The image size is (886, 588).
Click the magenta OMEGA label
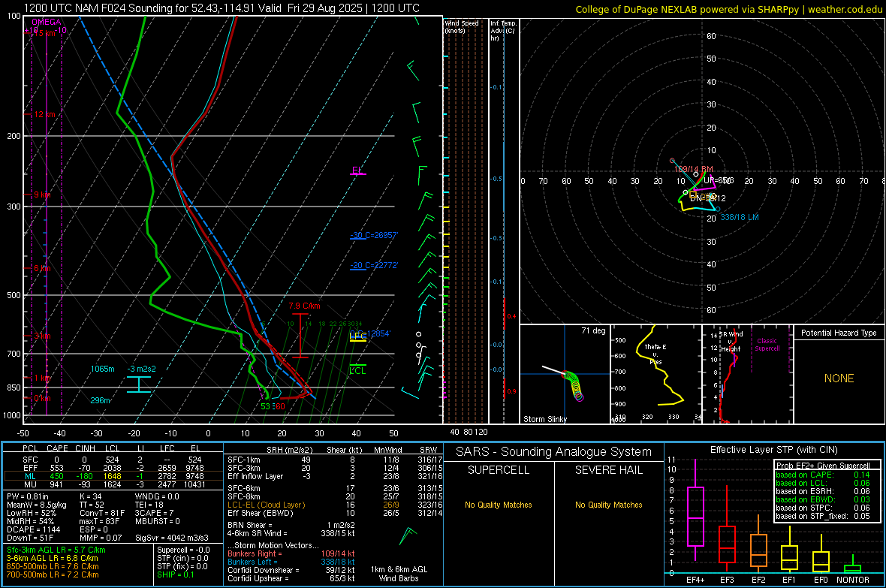[x=47, y=22]
